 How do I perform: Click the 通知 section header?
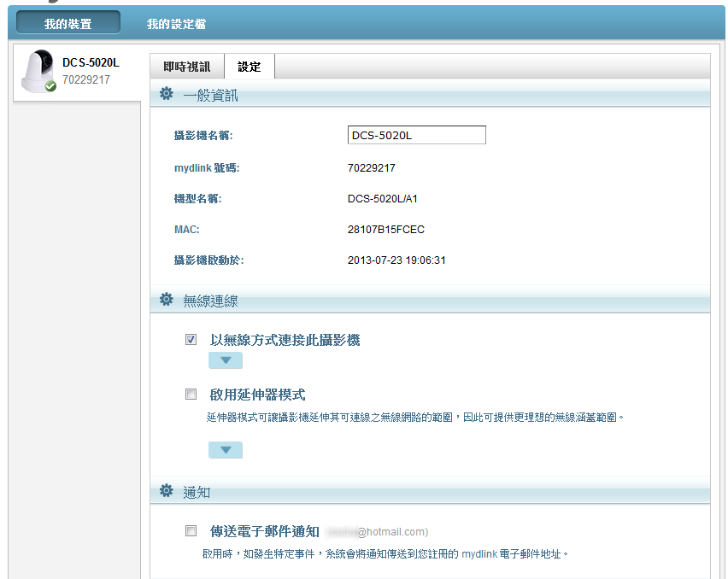(197, 492)
